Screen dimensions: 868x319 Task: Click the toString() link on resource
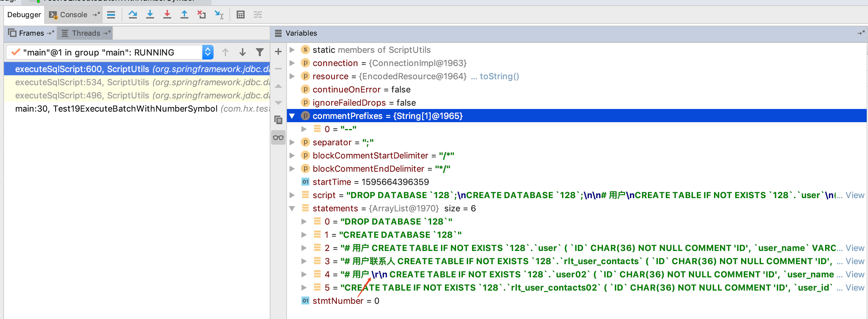click(499, 76)
